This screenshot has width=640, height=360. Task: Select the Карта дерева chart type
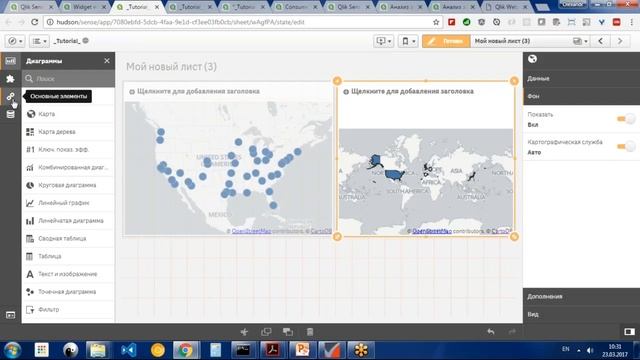click(68, 132)
